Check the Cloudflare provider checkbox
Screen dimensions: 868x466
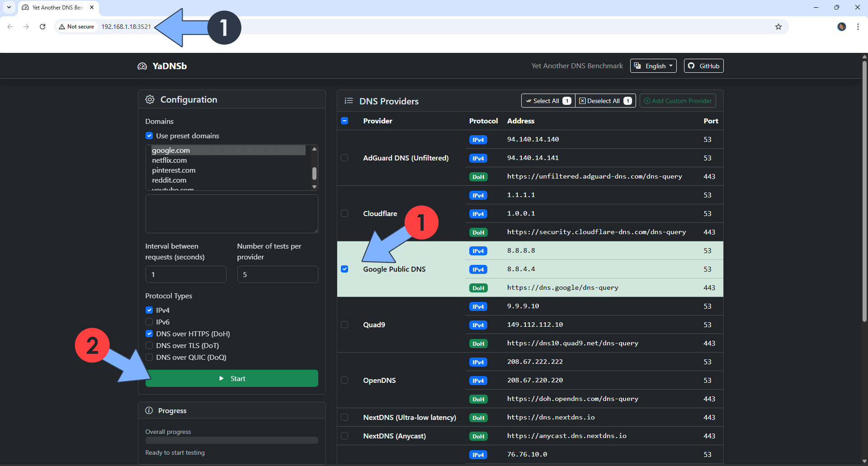344,213
